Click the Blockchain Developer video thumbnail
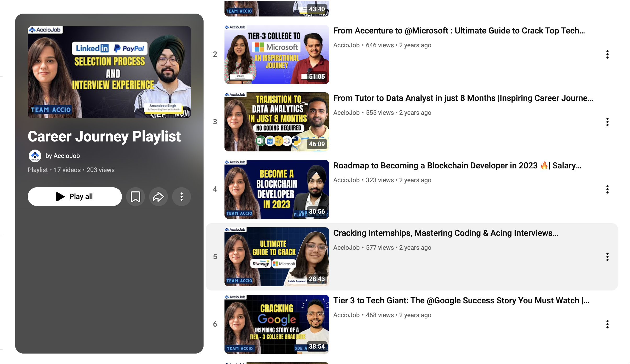The height and width of the screenshot is (364, 630). [277, 189]
